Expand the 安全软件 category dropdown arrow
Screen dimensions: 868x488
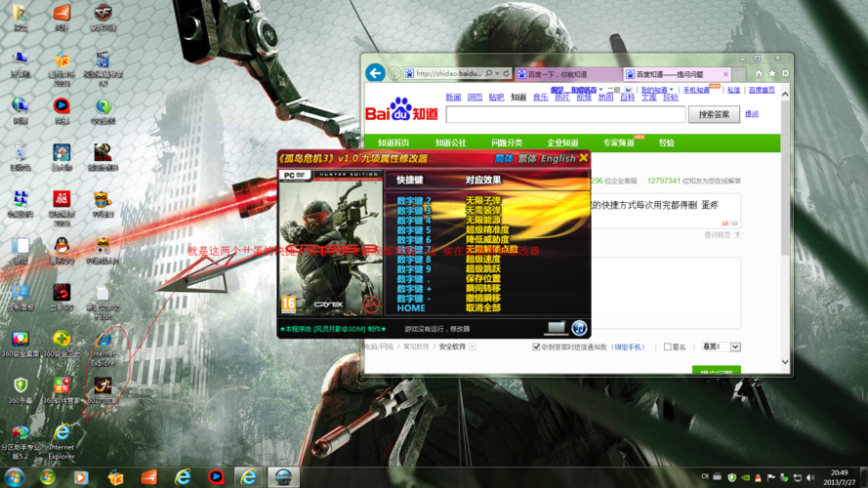473,346
